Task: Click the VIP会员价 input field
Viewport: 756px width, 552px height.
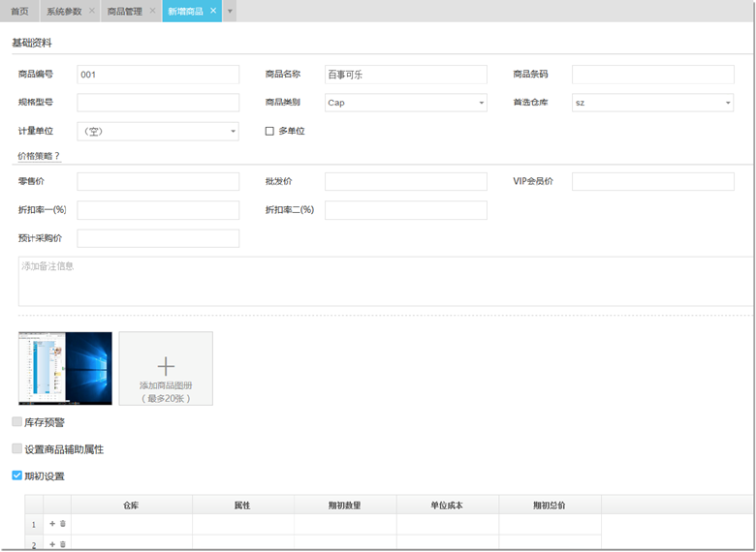Action: click(653, 182)
